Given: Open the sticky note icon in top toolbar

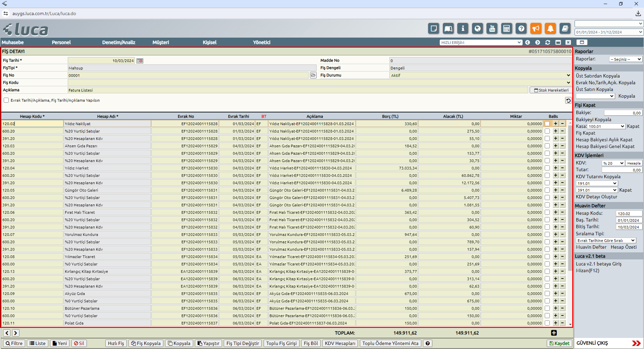Looking at the screenshot, I should tap(434, 29).
